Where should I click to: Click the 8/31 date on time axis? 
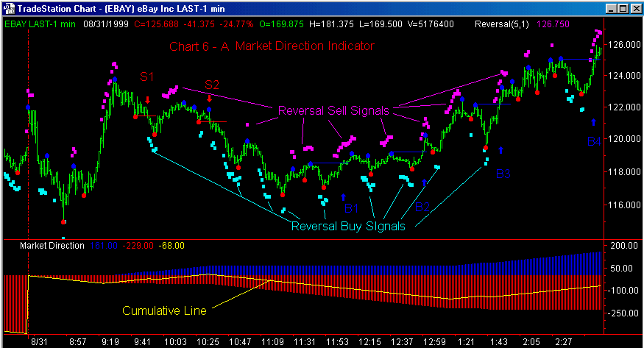[40, 342]
